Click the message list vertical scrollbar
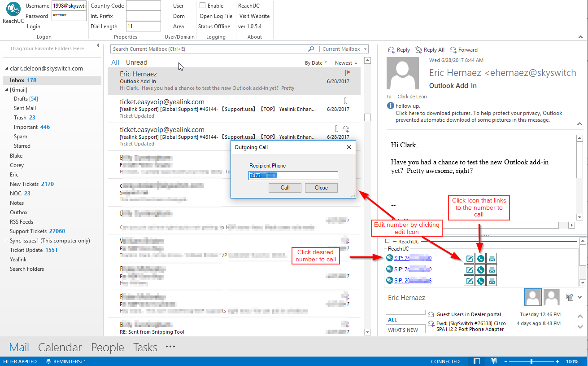This screenshot has width=588, height=366. click(368, 196)
